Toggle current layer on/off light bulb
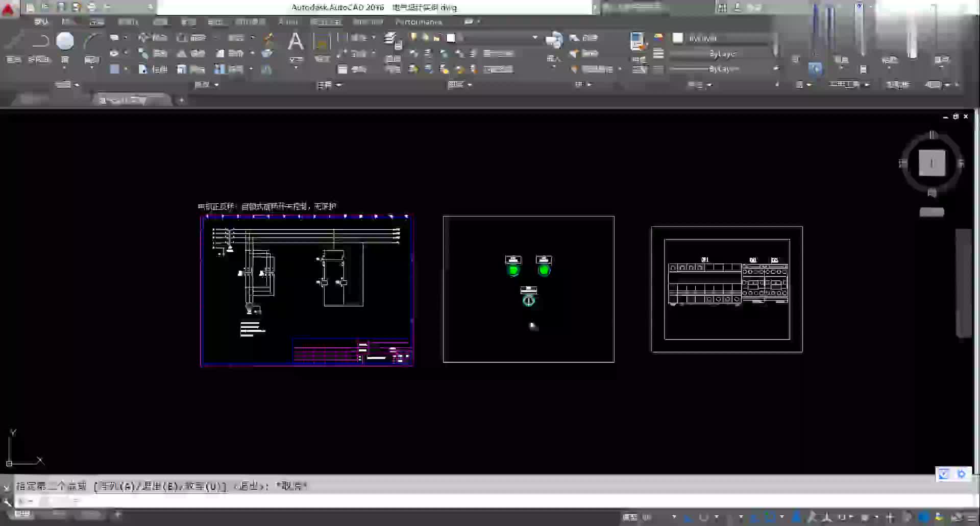This screenshot has width=980, height=526. 413,37
